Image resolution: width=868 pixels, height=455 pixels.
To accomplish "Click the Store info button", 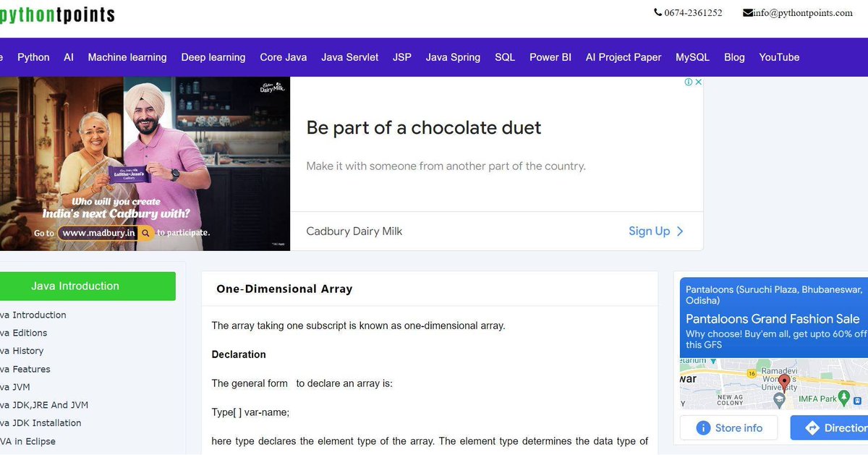I will pyautogui.click(x=728, y=428).
